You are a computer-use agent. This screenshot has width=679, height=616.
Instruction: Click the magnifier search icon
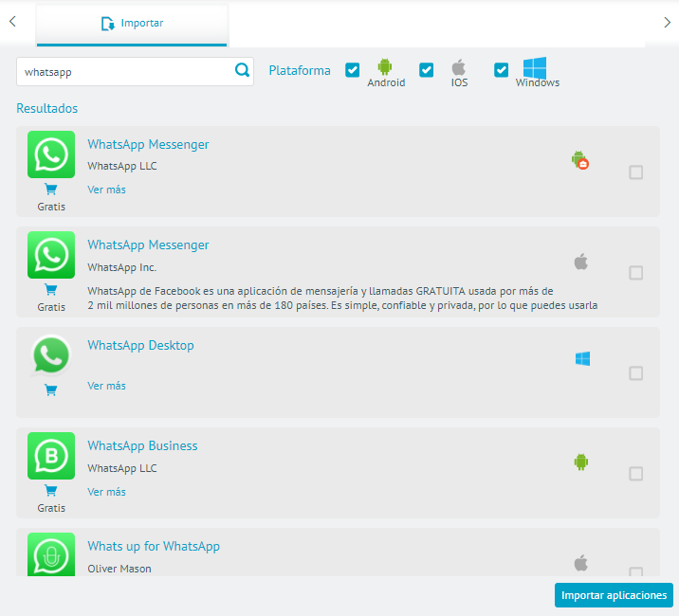pyautogui.click(x=242, y=70)
